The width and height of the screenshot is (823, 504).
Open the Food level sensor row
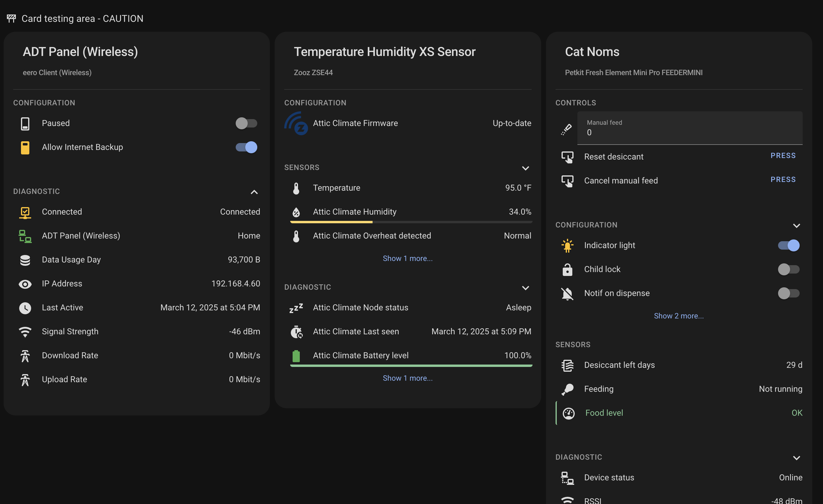click(679, 413)
